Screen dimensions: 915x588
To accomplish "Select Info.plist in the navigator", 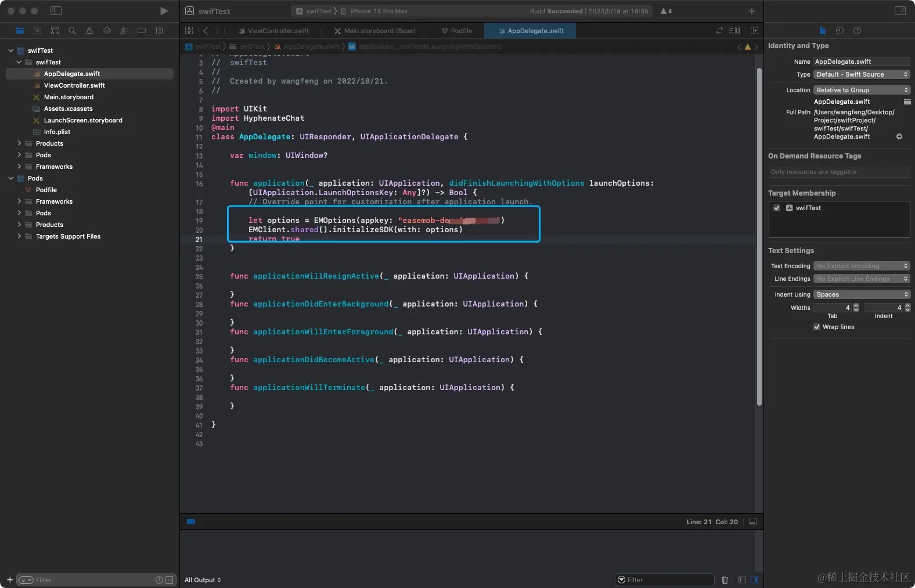I will 57,132.
